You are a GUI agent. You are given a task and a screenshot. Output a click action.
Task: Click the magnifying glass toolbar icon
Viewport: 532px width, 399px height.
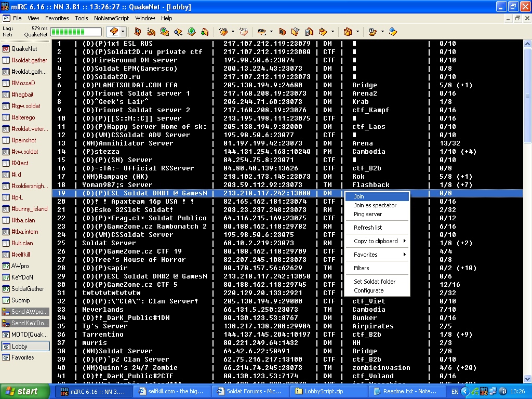coord(178,32)
